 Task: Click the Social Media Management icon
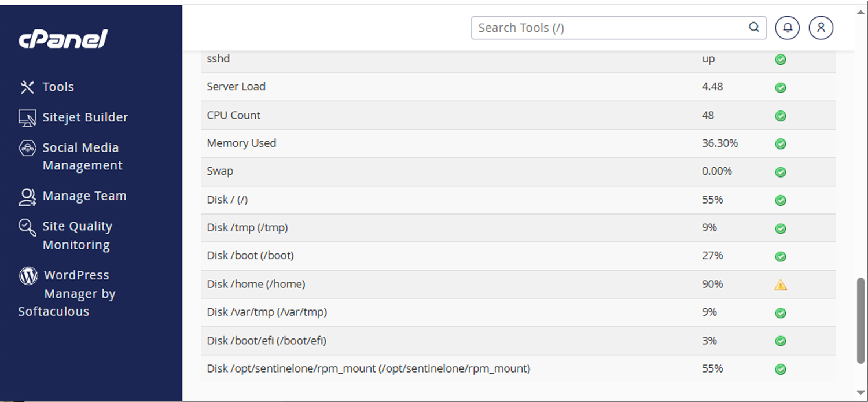point(27,148)
